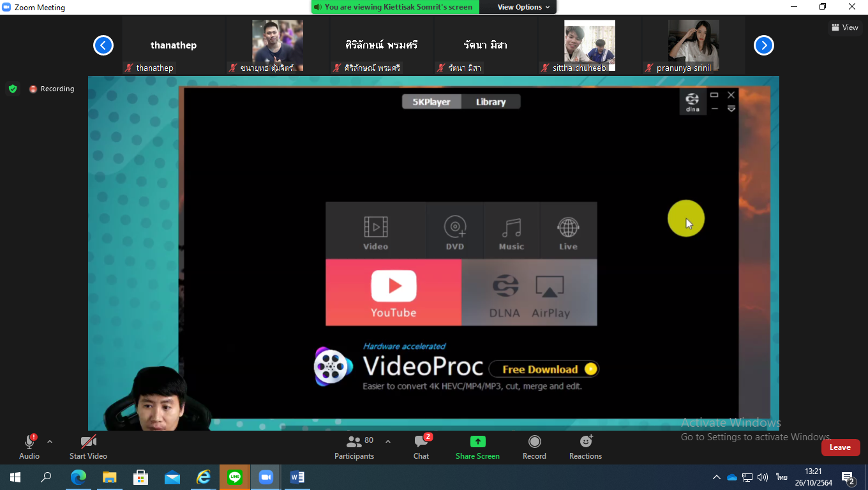This screenshot has width=868, height=490.
Task: Click the green encryption shield icon
Action: point(13,89)
